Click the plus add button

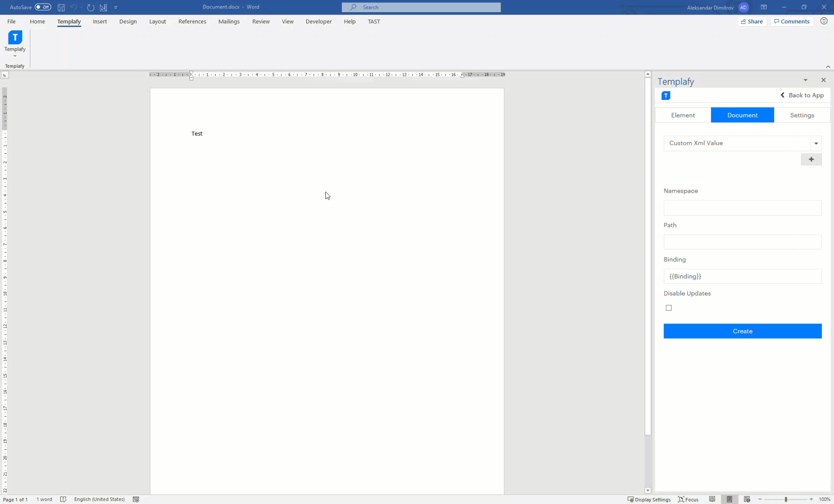point(812,159)
